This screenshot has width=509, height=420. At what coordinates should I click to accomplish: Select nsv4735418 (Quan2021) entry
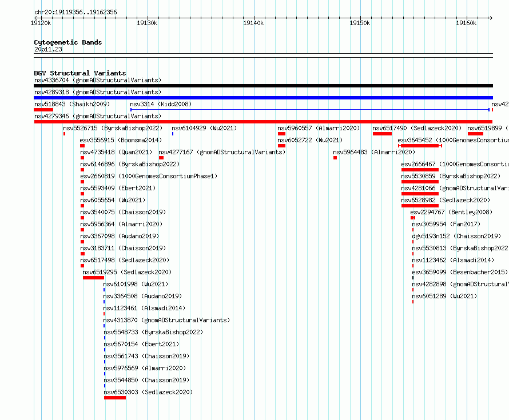click(x=116, y=152)
